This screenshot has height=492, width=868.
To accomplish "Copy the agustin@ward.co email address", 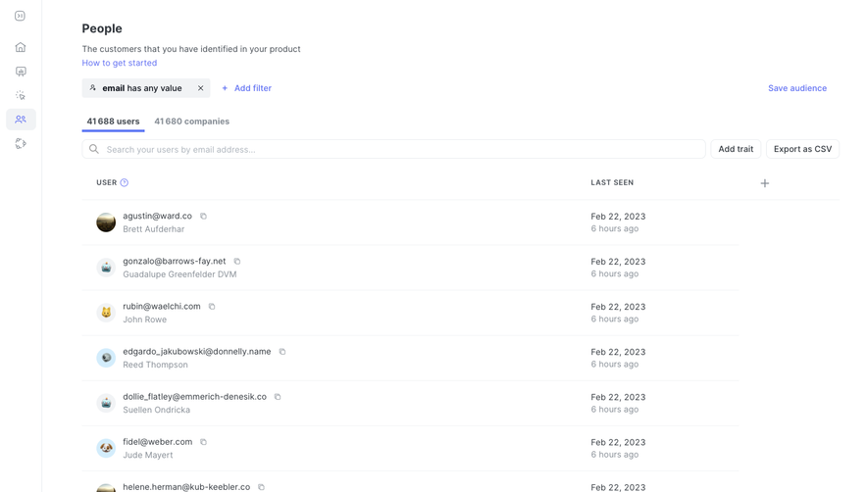I will pos(203,216).
